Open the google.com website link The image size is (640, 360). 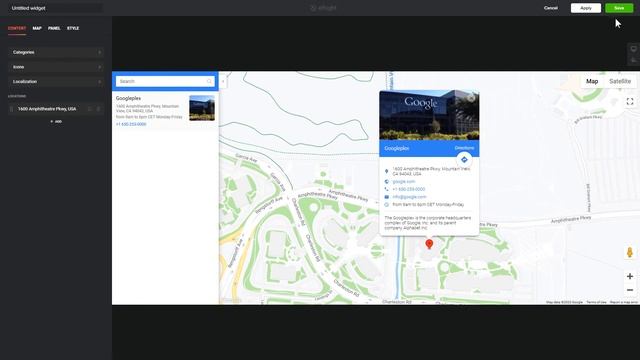403,181
